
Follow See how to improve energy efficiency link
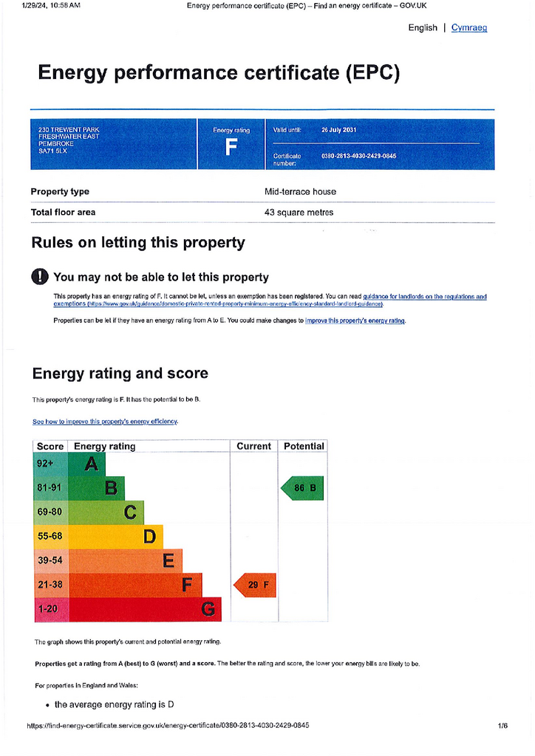[x=105, y=422]
